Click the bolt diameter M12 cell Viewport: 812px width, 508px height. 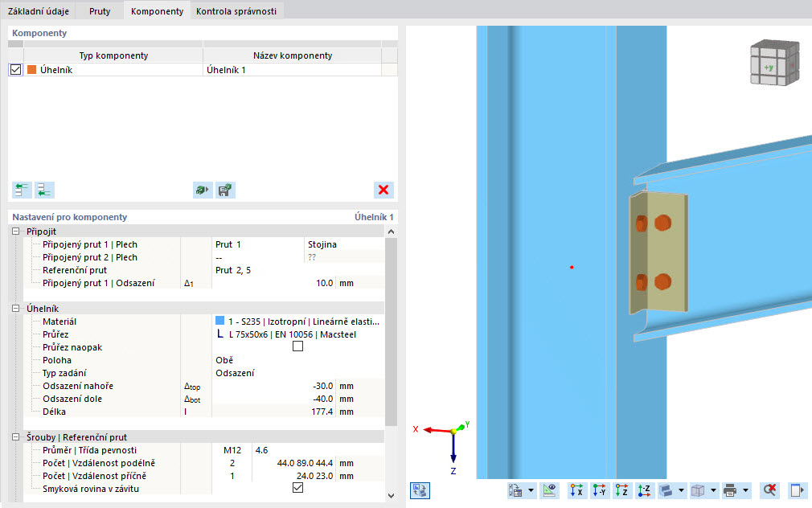pyautogui.click(x=232, y=450)
